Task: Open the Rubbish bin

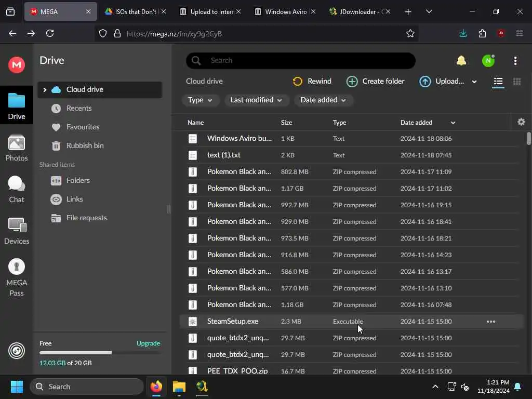Action: click(100, 145)
